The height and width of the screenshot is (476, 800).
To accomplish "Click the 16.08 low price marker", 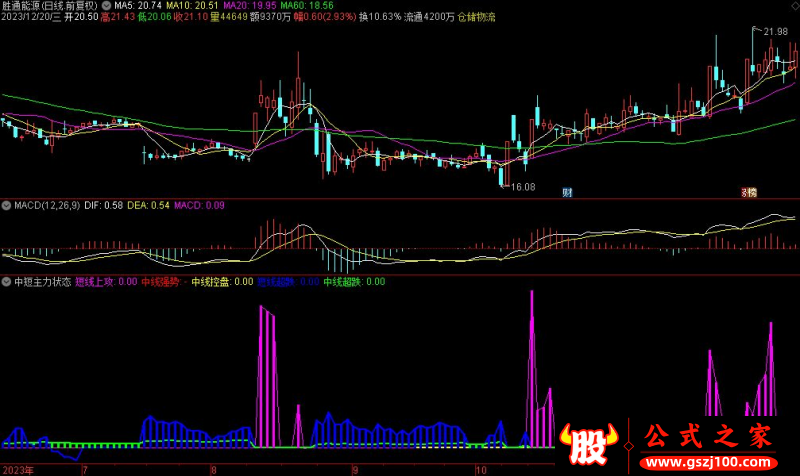I will 523,187.
